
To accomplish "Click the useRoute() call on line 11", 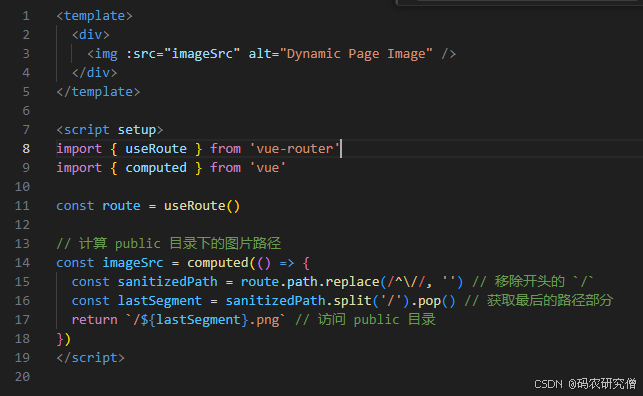I will tap(202, 206).
